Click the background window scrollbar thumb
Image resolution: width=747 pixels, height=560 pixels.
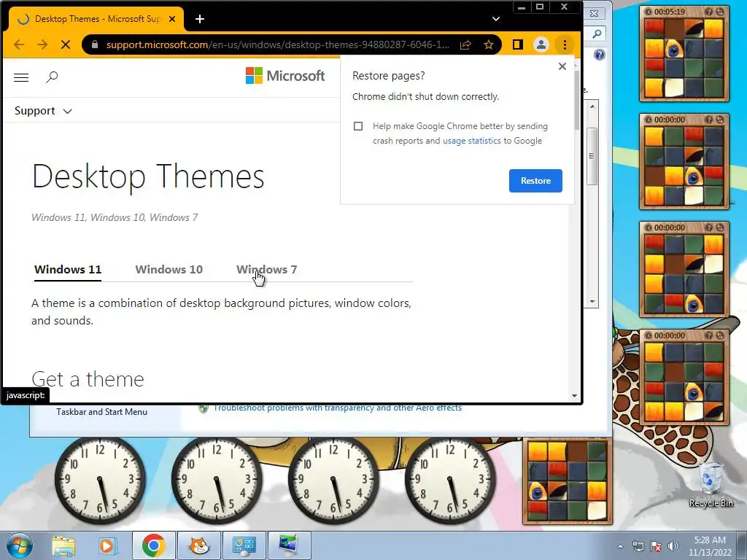click(592, 156)
